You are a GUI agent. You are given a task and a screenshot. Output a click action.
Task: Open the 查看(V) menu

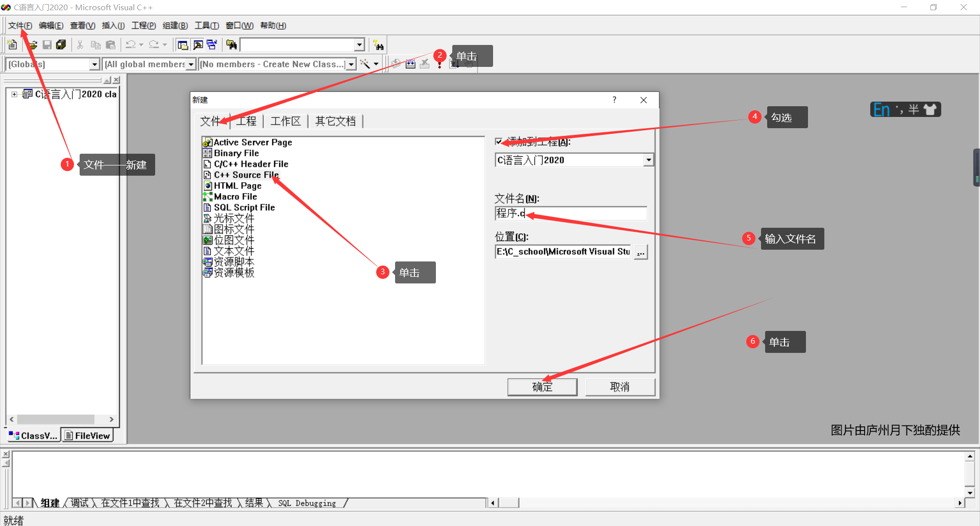pyautogui.click(x=83, y=26)
